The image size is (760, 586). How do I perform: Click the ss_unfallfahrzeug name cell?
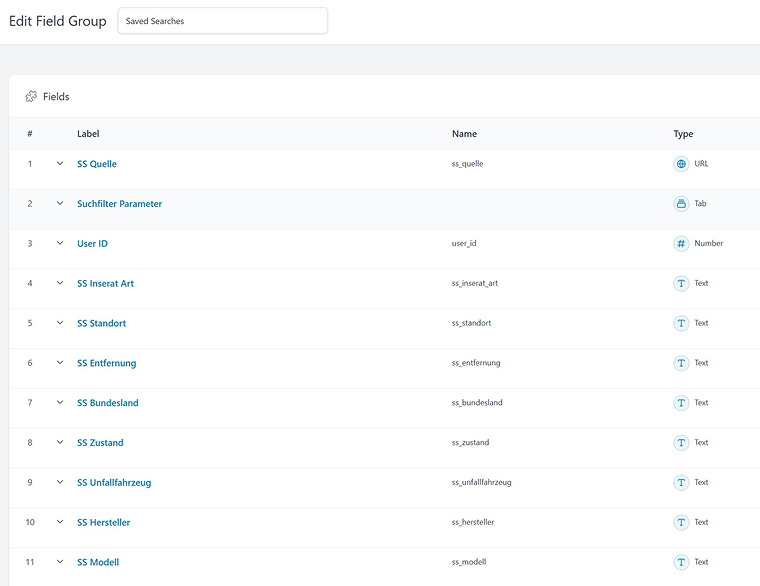point(481,482)
